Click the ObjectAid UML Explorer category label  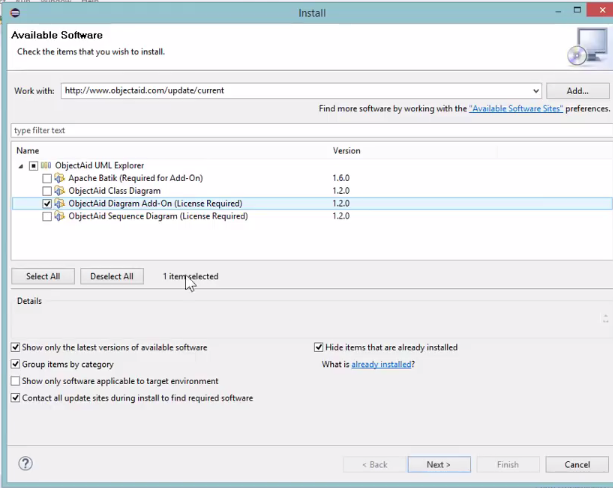tap(100, 165)
